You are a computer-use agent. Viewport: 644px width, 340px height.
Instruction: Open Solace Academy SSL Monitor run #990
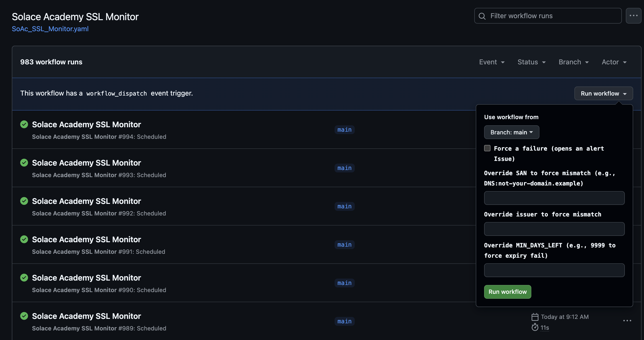coord(87,278)
